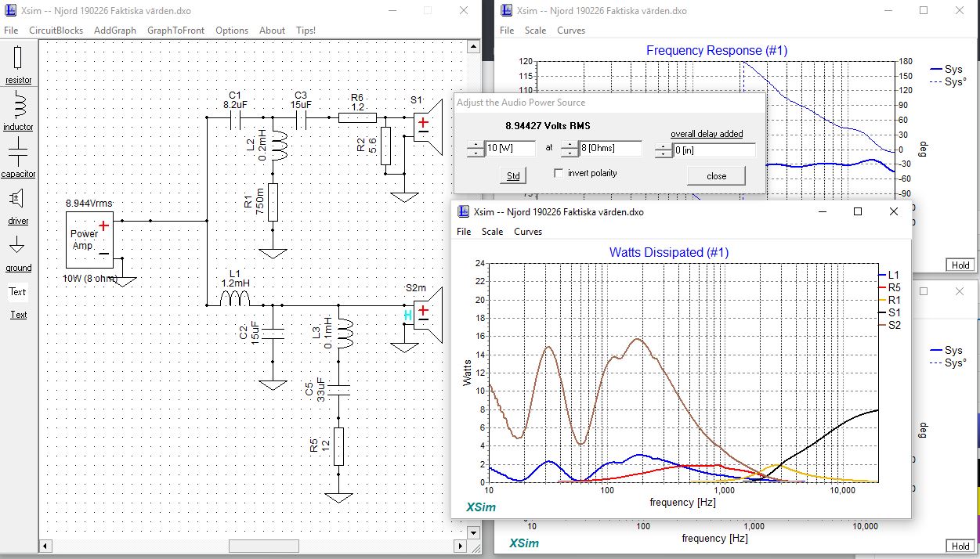The width and height of the screenshot is (980, 559).
Task: Click close button in power source dialog
Action: (x=716, y=176)
